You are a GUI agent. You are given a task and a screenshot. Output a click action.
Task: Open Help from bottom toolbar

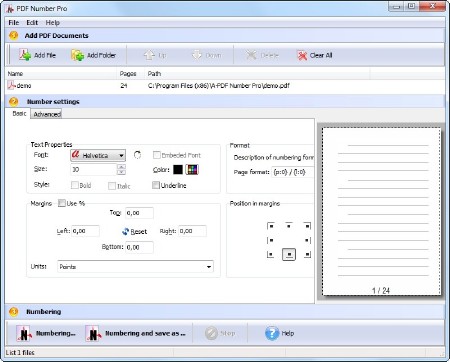coord(279,333)
